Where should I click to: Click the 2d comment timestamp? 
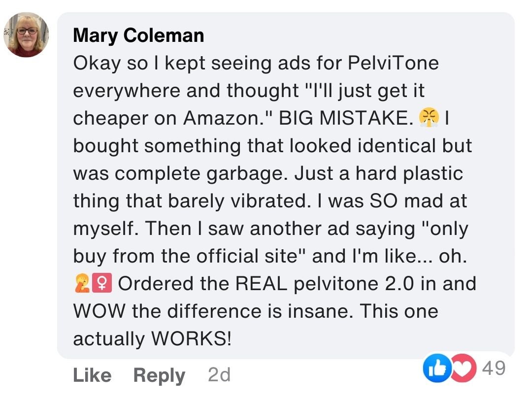pyautogui.click(x=219, y=375)
